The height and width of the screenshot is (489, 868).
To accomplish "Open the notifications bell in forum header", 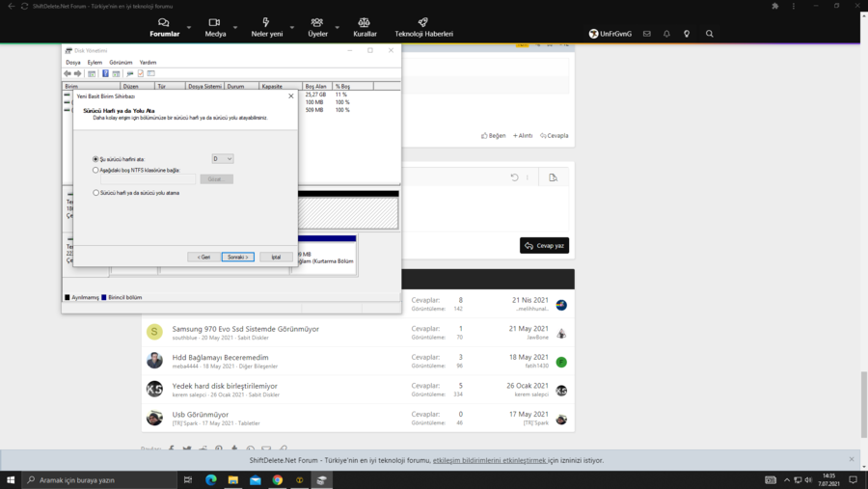I will click(666, 34).
